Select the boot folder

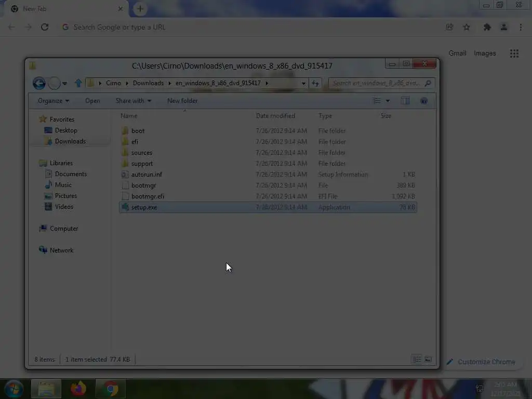(268, 130)
